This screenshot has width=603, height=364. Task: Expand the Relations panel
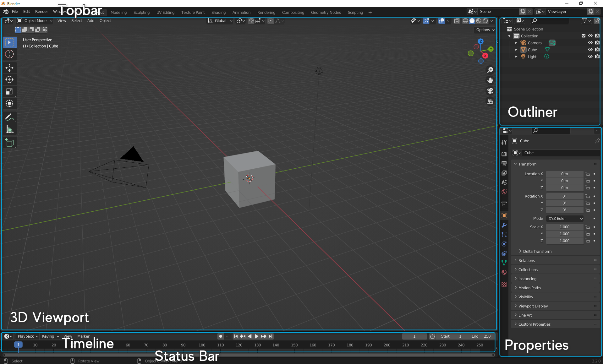tap(526, 261)
